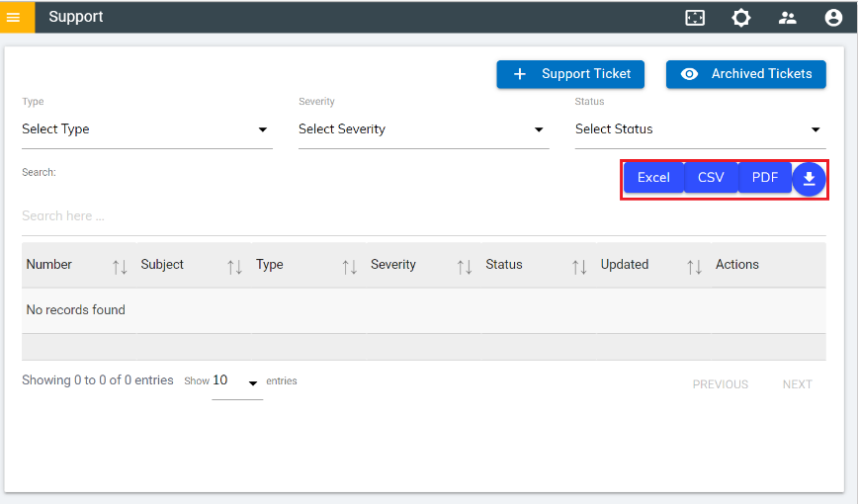Open the account profile icon
The width and height of the screenshot is (858, 504).
click(833, 17)
